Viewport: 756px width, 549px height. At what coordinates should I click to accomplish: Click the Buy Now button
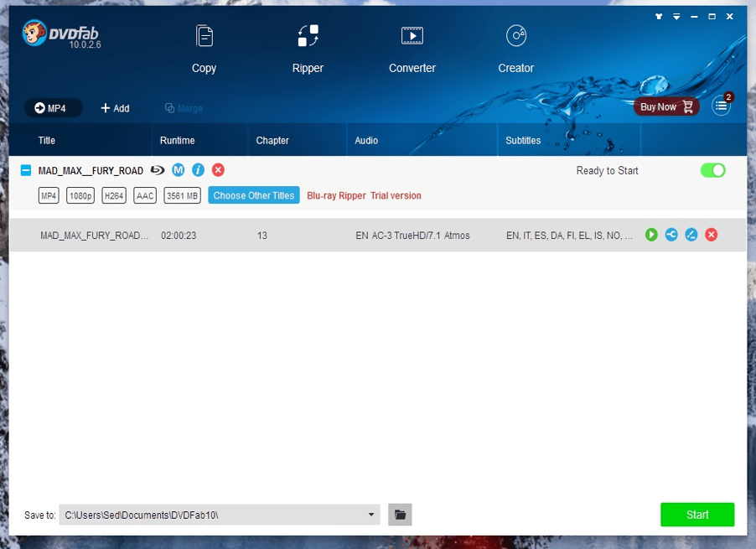[x=665, y=106]
